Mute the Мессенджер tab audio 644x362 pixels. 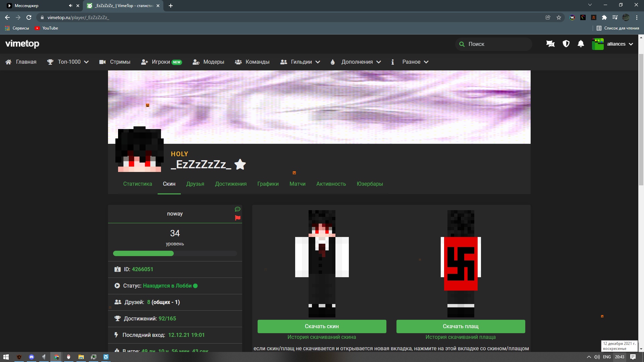coord(70,6)
